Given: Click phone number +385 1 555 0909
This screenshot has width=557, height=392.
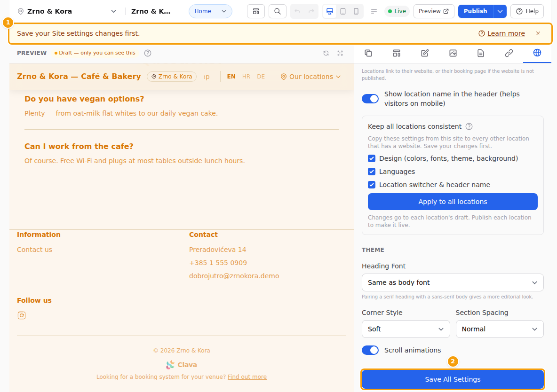Looking at the screenshot, I should [x=218, y=263].
